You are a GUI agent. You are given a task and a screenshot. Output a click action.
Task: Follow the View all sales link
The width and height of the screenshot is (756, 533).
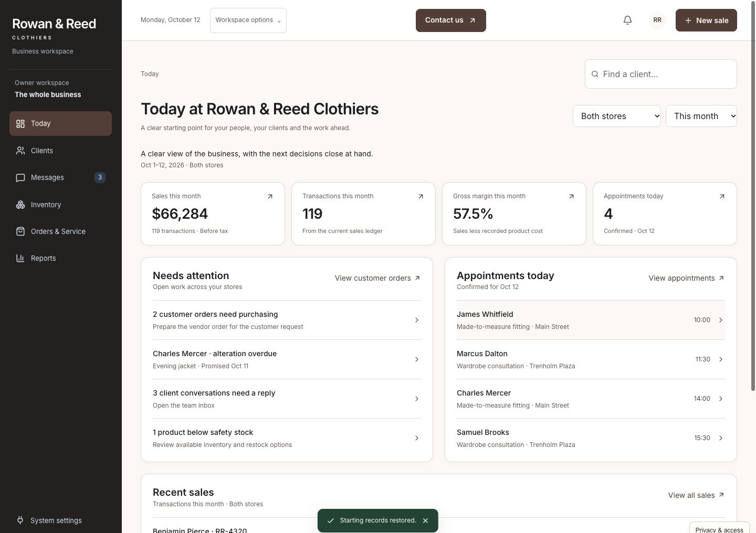[x=696, y=495]
